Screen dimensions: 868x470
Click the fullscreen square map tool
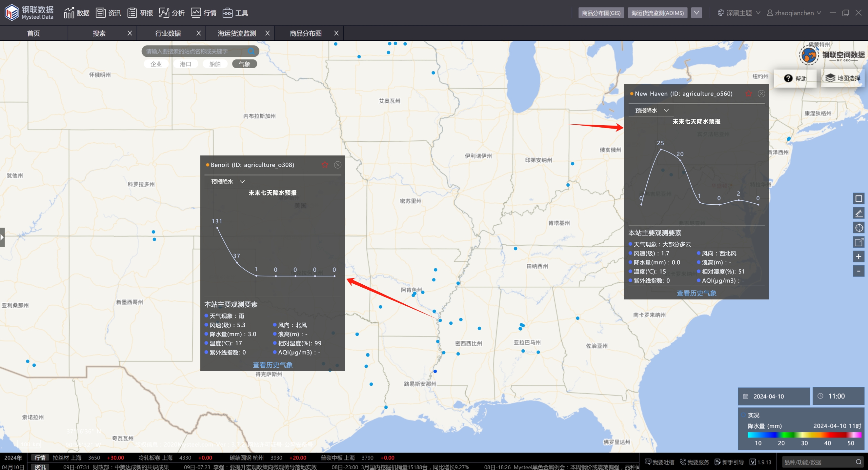[858, 198]
